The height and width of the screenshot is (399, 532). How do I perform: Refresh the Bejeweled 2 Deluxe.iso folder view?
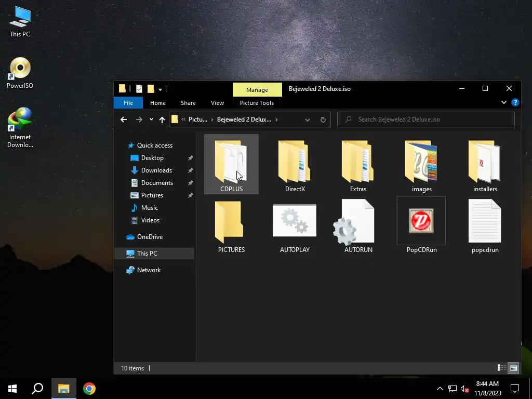(323, 119)
